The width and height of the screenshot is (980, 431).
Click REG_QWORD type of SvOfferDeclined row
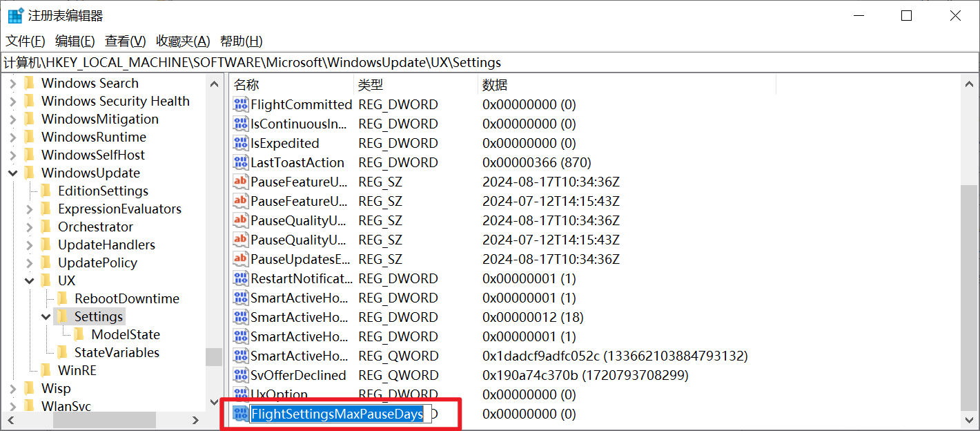pyautogui.click(x=398, y=375)
